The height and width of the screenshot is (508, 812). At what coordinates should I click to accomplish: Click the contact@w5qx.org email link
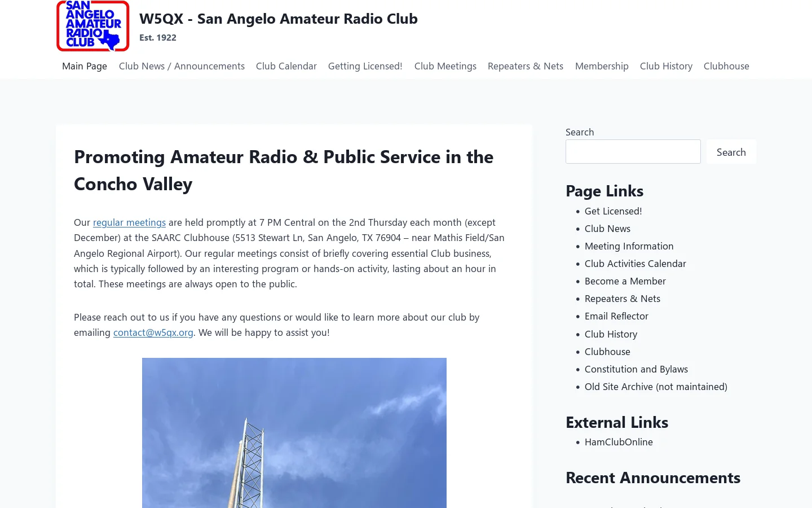(x=153, y=332)
